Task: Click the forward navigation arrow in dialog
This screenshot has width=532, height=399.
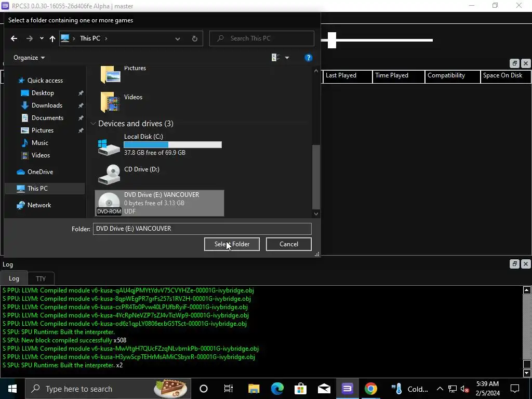Action: point(30,38)
